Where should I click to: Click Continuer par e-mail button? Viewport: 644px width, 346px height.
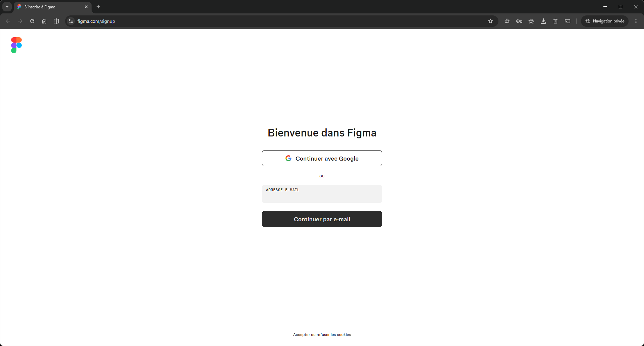click(x=322, y=219)
